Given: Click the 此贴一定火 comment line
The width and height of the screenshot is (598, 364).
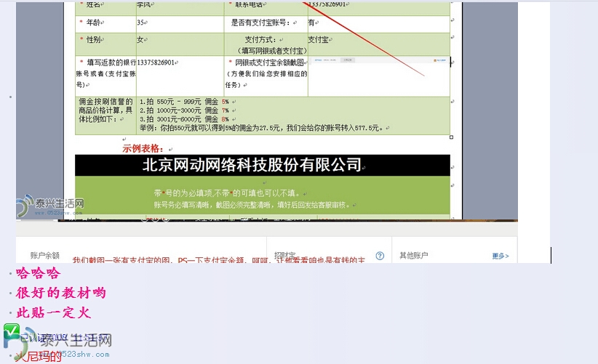Looking at the screenshot, I should [x=53, y=313].
